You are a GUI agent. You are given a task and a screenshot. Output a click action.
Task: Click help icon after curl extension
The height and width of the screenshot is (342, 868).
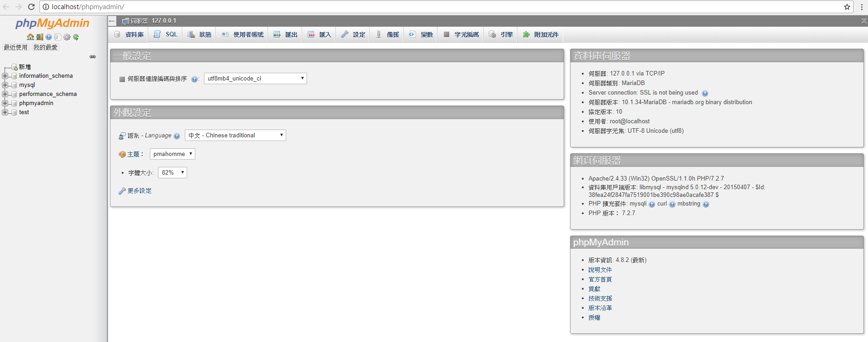pyautogui.click(x=672, y=204)
